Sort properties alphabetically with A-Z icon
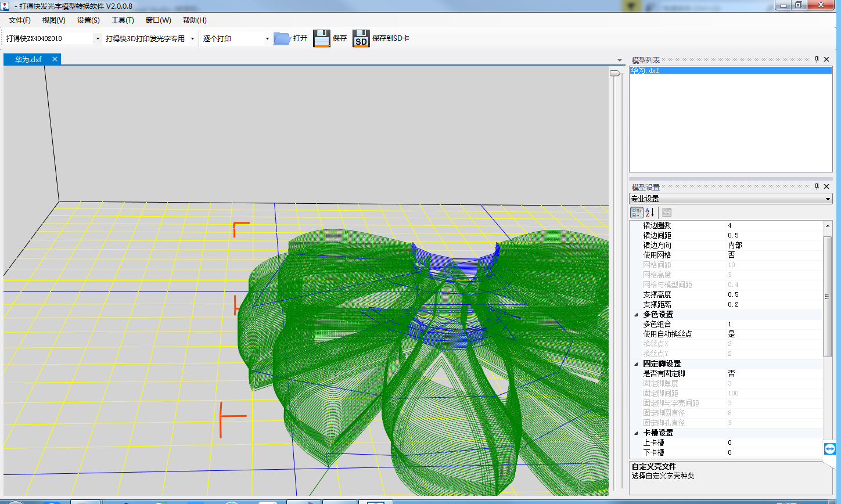841x504 pixels. pos(650,213)
